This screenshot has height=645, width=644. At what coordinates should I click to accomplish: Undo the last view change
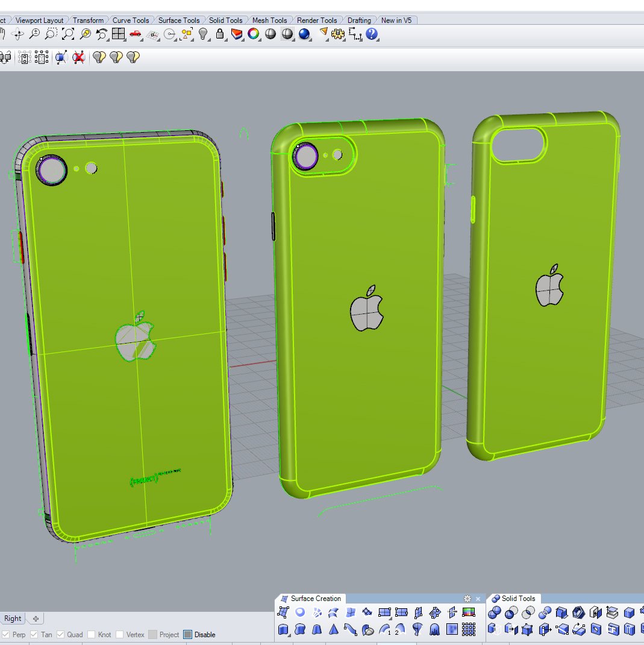[x=102, y=34]
